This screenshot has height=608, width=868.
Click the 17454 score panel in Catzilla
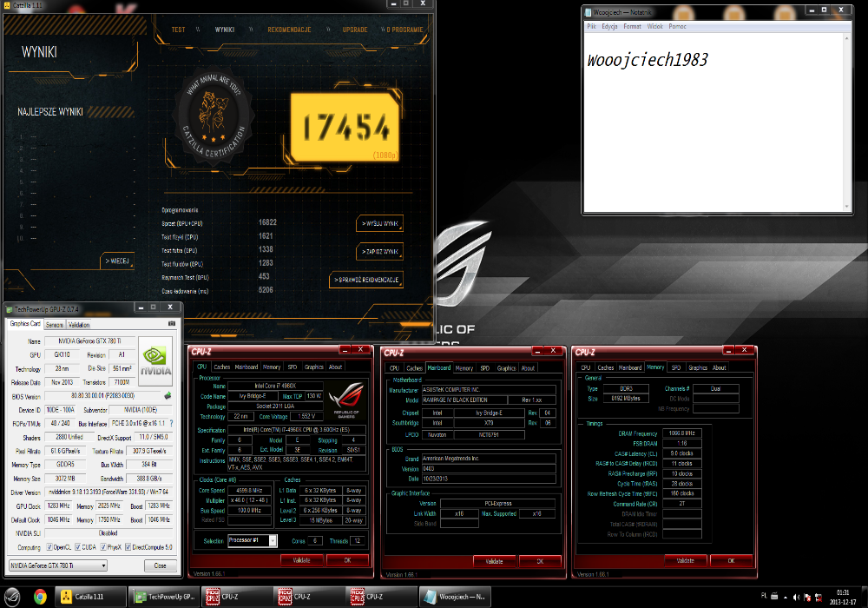(x=345, y=127)
